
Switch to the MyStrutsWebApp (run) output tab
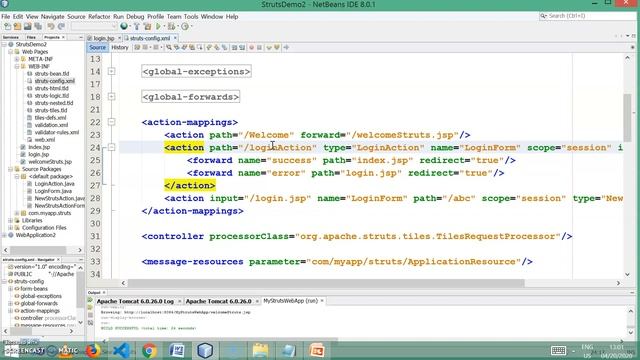(x=290, y=301)
